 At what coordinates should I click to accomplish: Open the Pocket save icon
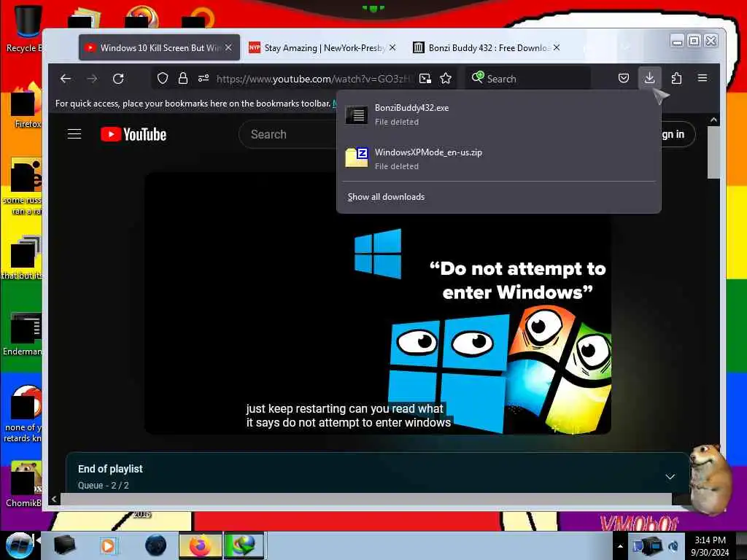623,78
